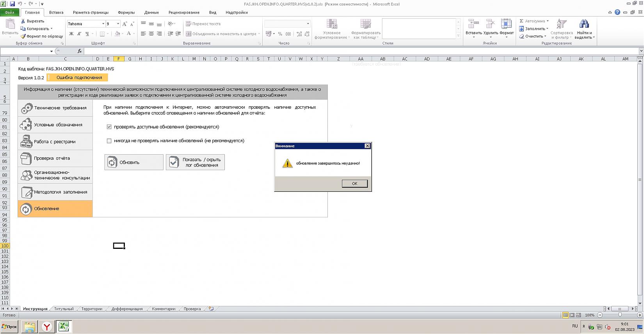Open Методология заполнения section in side menu
This screenshot has height=334, width=644.
(55, 192)
